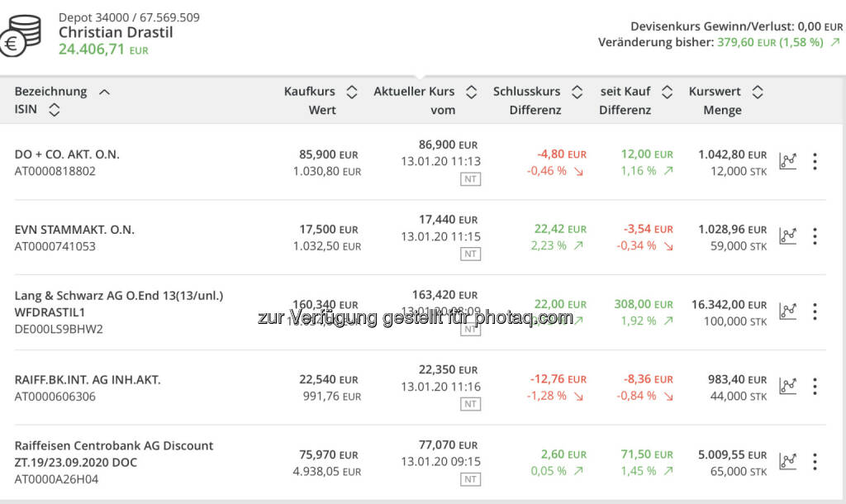The width and height of the screenshot is (846, 504).
Task: Sort the Kaufkurs column
Action: (x=351, y=92)
